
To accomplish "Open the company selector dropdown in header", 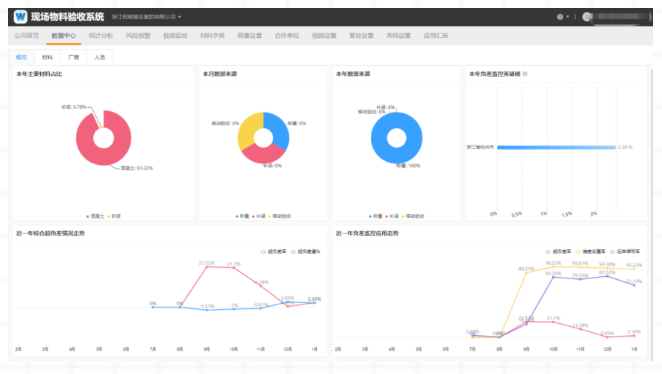I will (x=147, y=17).
